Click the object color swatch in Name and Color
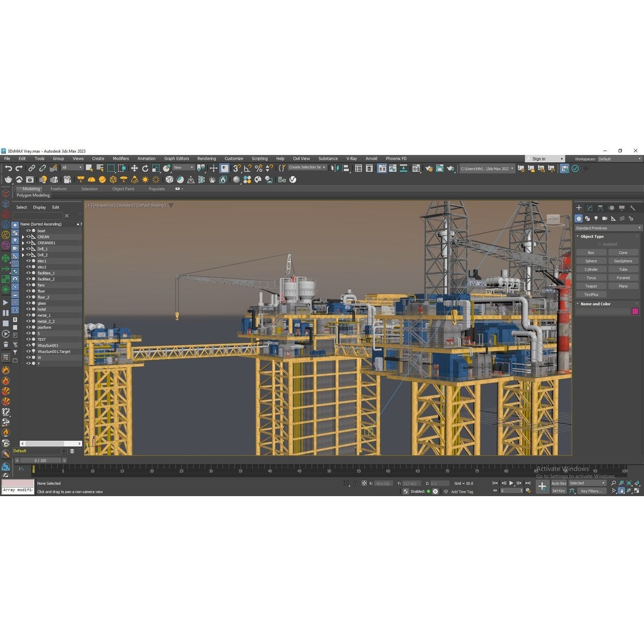The image size is (644, 644). click(x=636, y=312)
